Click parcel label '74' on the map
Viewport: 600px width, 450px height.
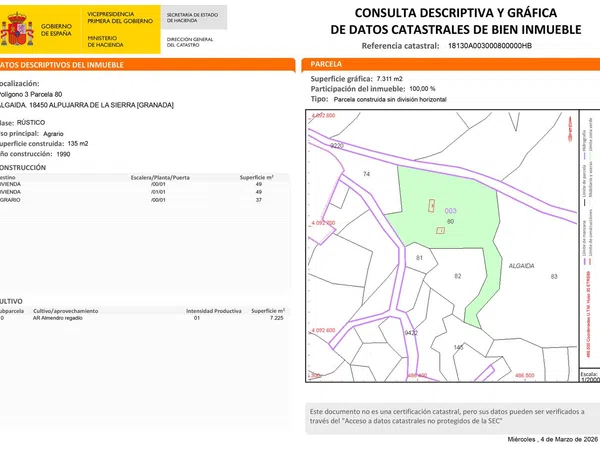[366, 174]
